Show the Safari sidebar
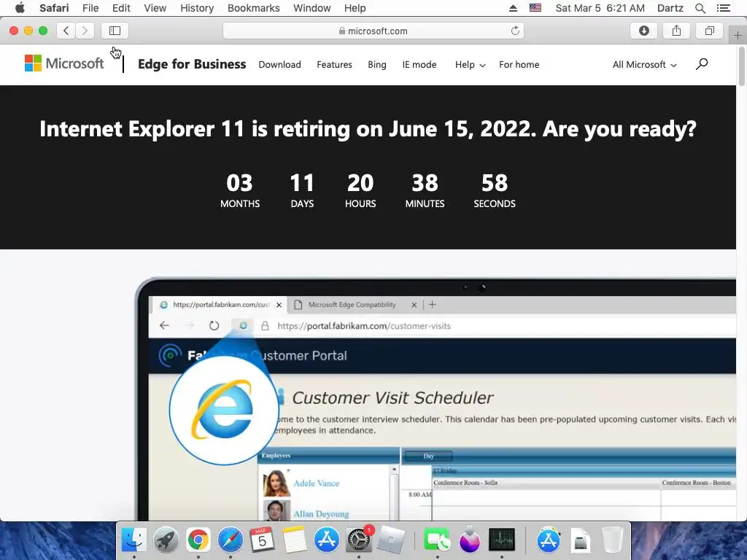The image size is (747, 560). (115, 31)
